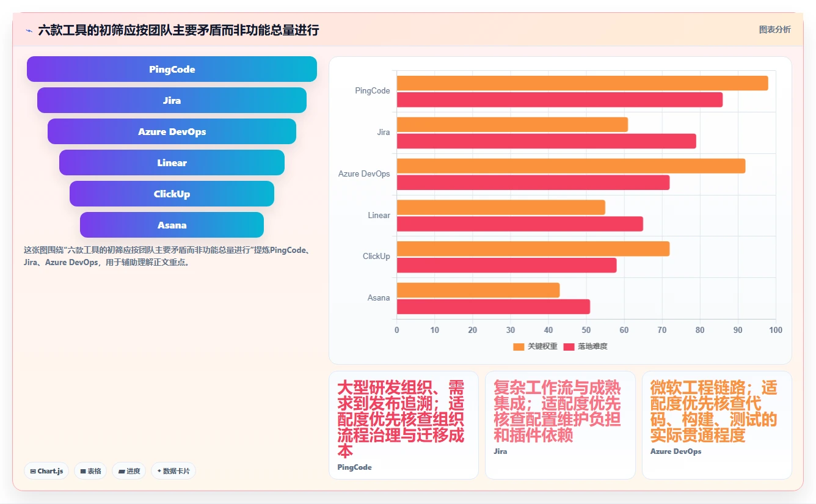Click Jira's orange 关键权重 bar
This screenshot has height=504, width=816.
click(512, 125)
